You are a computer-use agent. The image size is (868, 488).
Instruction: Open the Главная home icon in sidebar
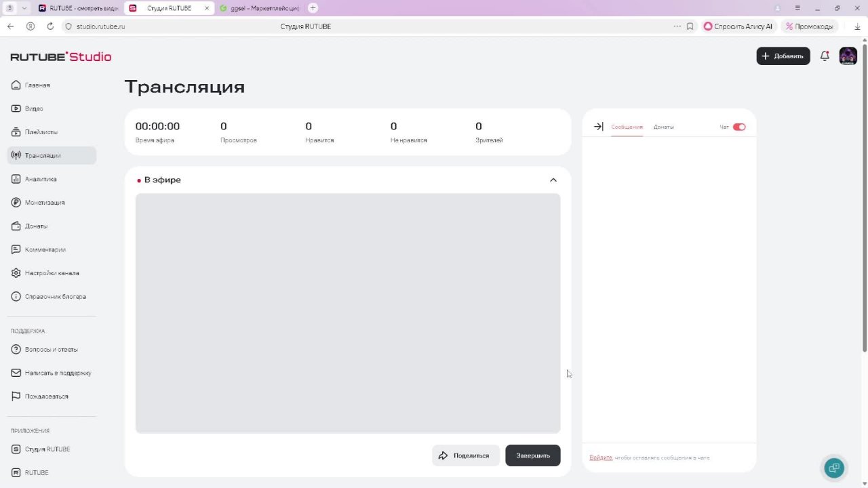[16, 85]
